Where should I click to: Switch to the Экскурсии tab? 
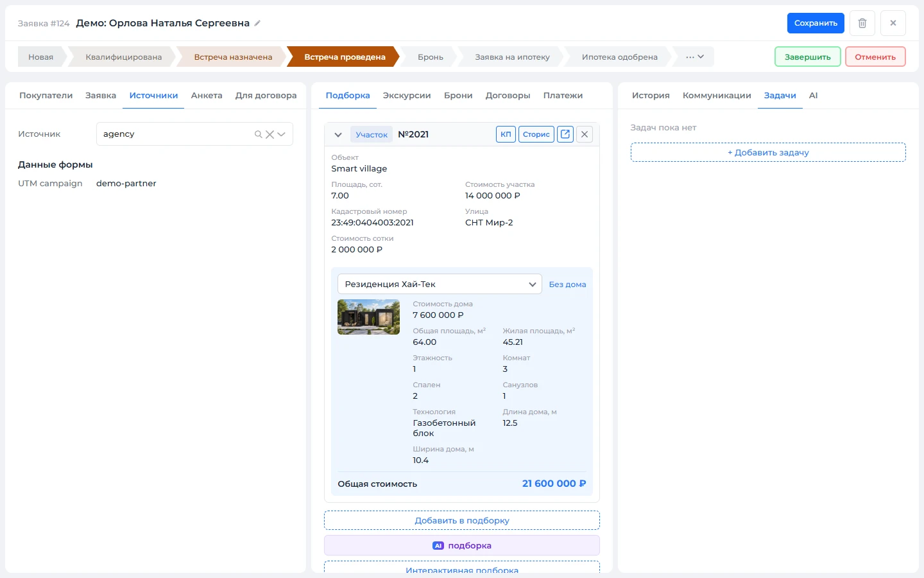coord(407,96)
